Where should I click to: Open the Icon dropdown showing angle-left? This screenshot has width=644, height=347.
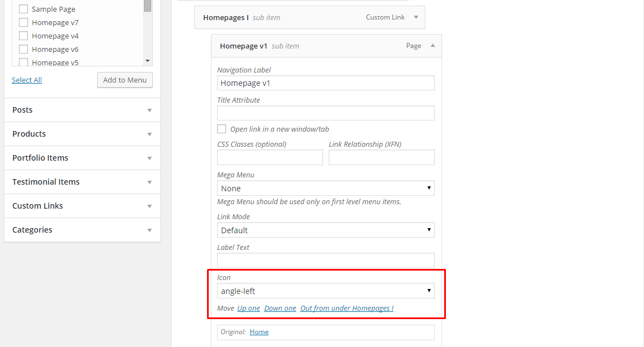[325, 291]
